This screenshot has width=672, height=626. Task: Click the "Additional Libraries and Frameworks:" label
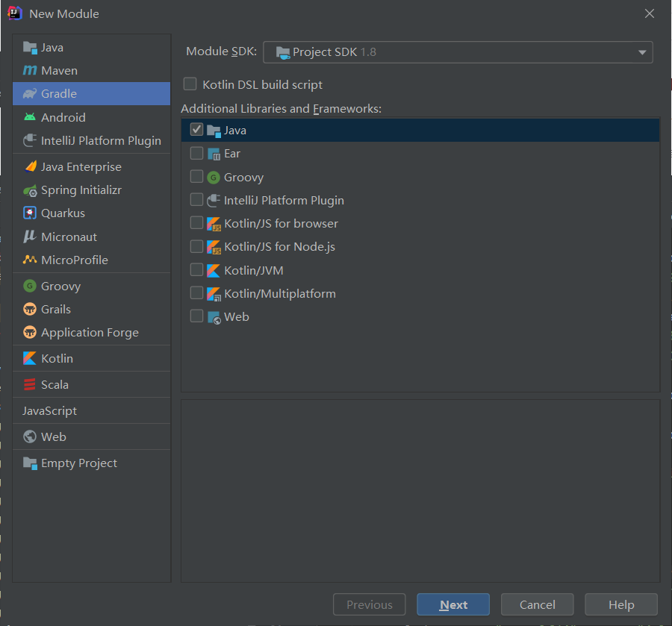281,109
